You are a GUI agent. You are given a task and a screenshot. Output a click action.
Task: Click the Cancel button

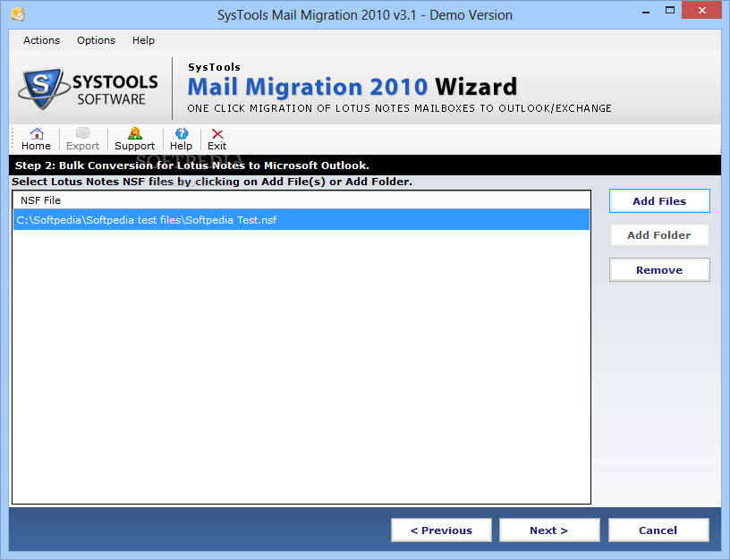tap(658, 530)
